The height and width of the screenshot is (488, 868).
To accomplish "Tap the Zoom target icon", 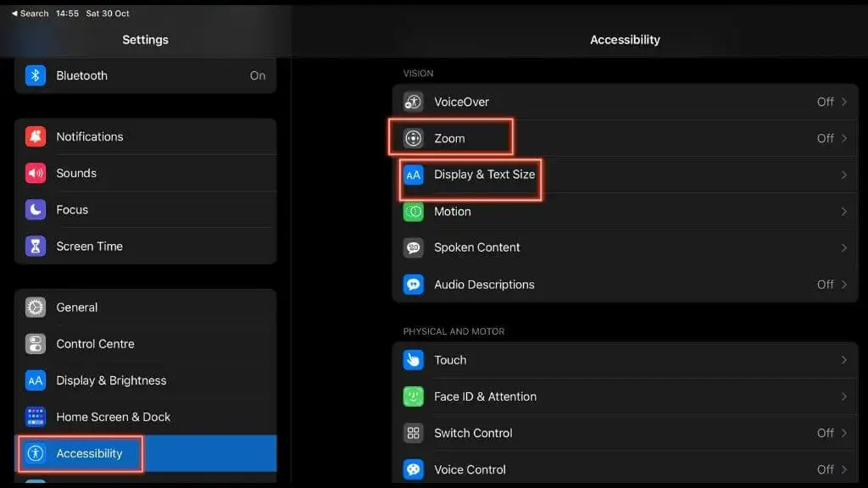I will pos(413,138).
